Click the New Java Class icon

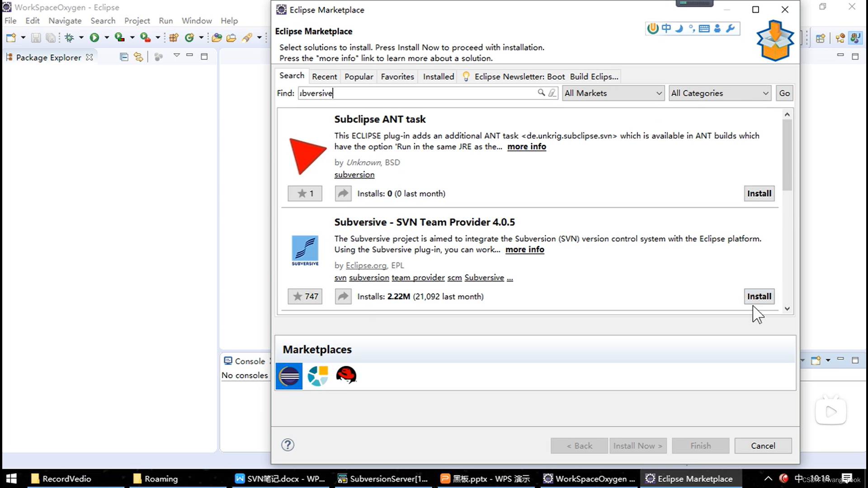(x=189, y=38)
